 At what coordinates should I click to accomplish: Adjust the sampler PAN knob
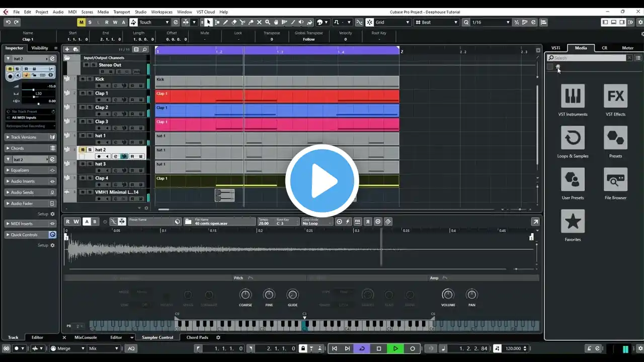click(471, 295)
